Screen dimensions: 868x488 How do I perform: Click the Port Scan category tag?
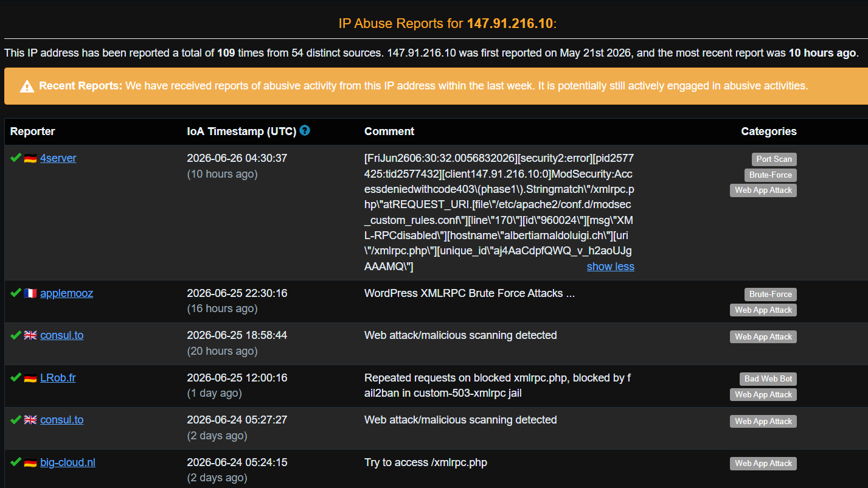pyautogui.click(x=774, y=159)
